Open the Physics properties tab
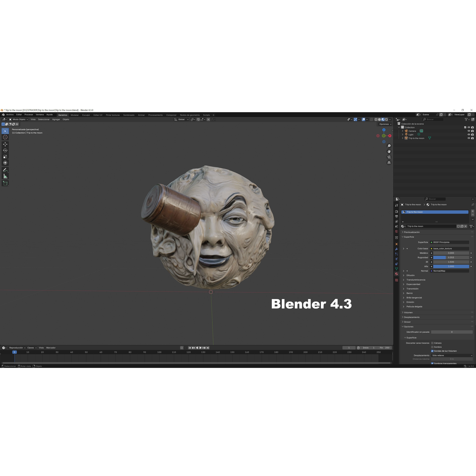Screen dimensions: 476x476 396,259
